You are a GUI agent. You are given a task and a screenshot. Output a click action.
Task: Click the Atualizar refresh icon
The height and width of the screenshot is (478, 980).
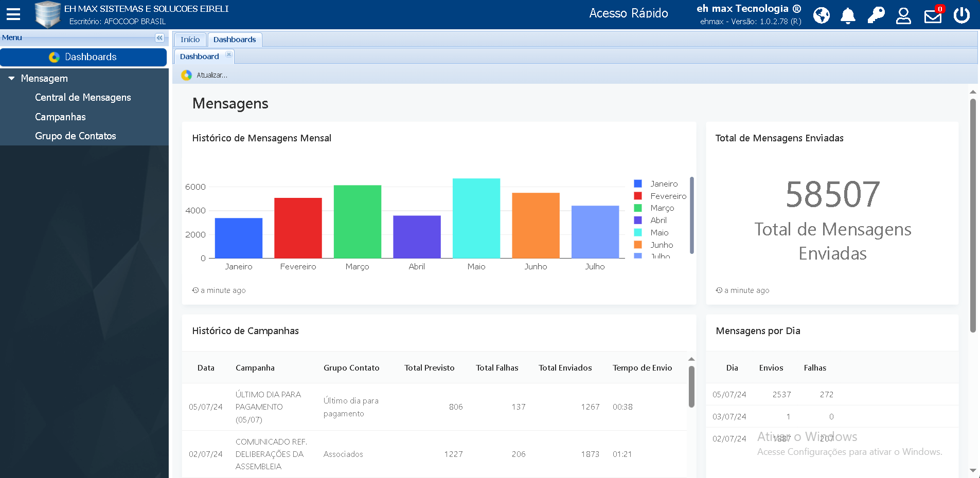point(187,75)
